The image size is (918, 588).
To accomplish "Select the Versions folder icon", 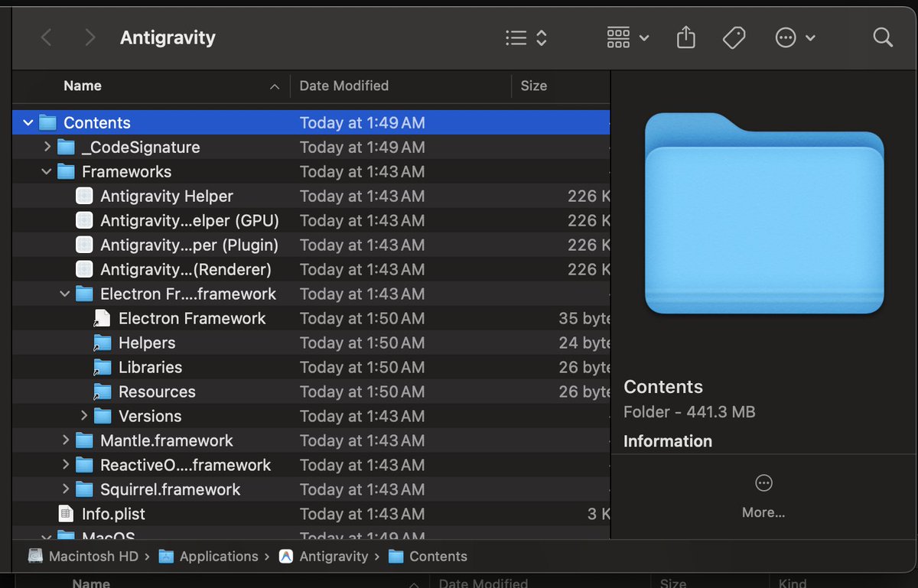I will [103, 416].
